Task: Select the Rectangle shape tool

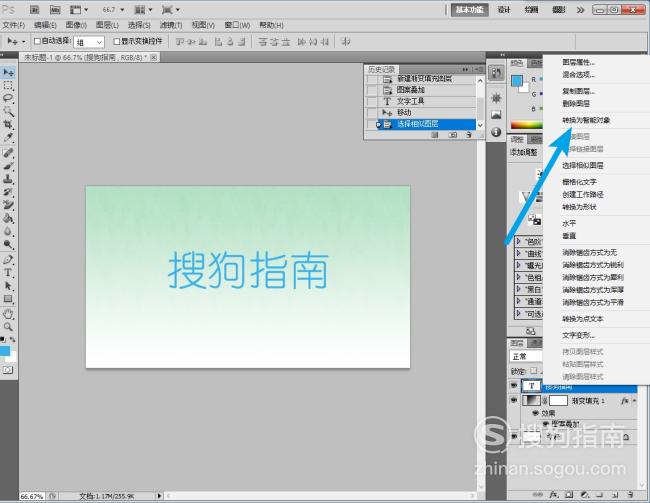Action: [x=8, y=299]
